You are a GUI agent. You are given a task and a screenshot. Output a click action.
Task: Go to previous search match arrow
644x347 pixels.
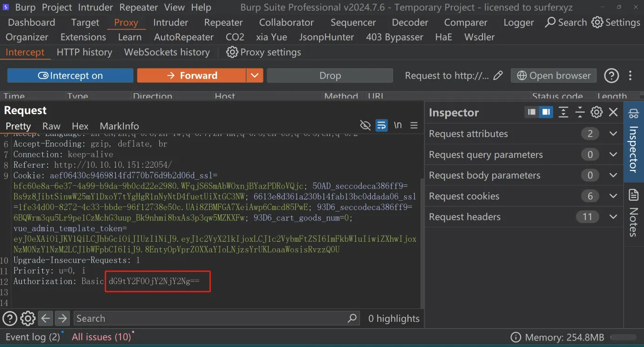(45, 319)
